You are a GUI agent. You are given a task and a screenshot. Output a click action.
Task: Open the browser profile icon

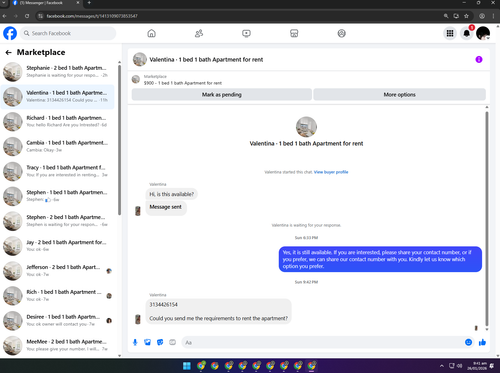(x=482, y=16)
